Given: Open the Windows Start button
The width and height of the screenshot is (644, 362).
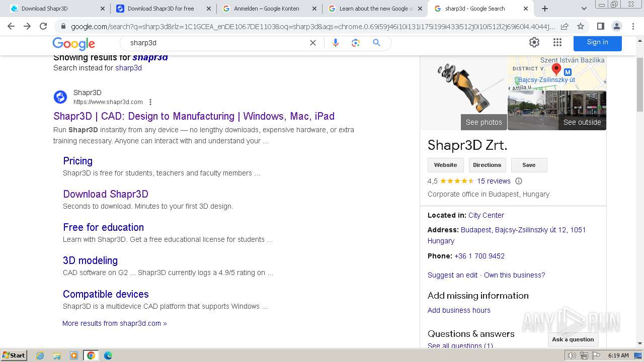Looking at the screenshot, I should point(14,355).
